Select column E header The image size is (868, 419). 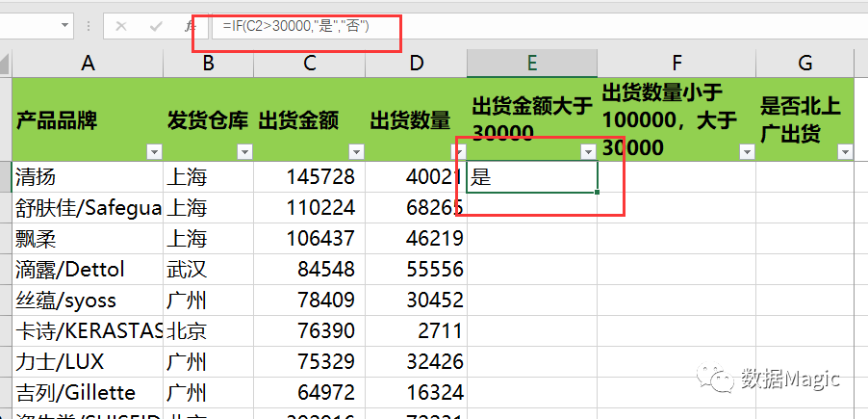(x=532, y=64)
